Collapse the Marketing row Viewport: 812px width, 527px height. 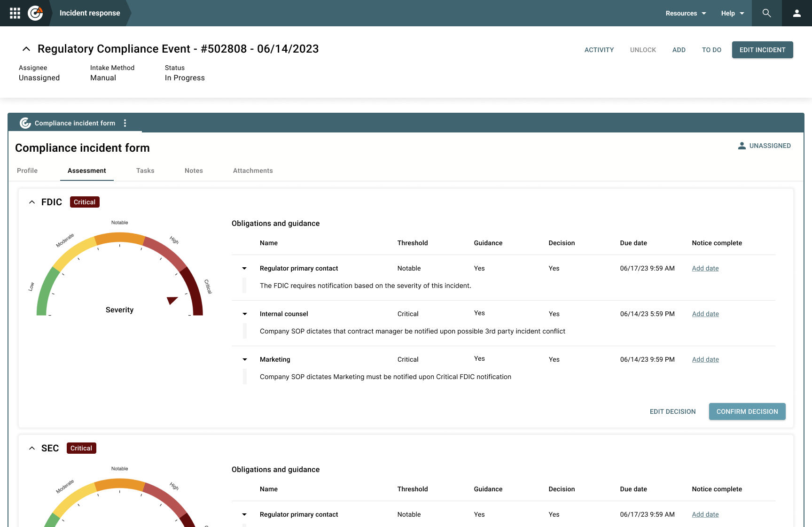click(x=244, y=359)
